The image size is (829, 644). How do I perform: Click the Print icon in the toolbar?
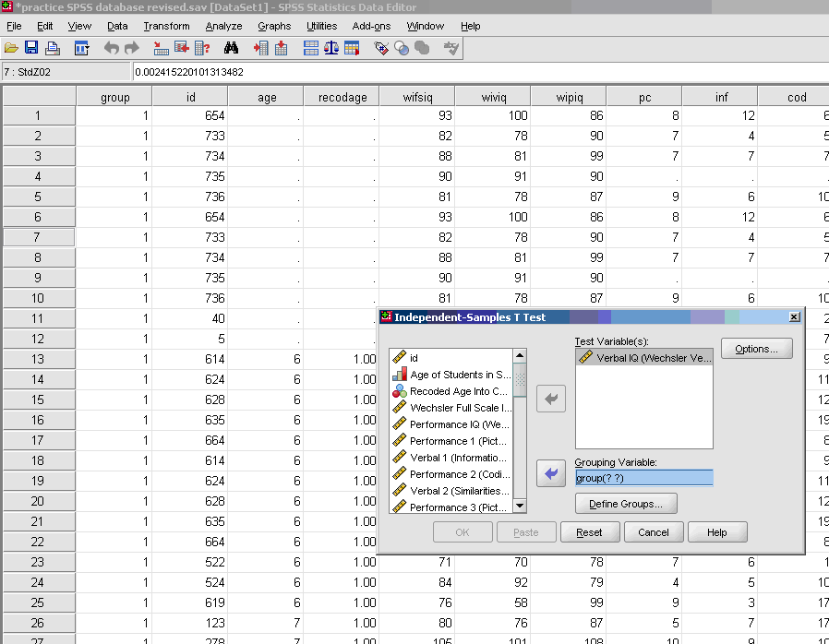[52, 47]
